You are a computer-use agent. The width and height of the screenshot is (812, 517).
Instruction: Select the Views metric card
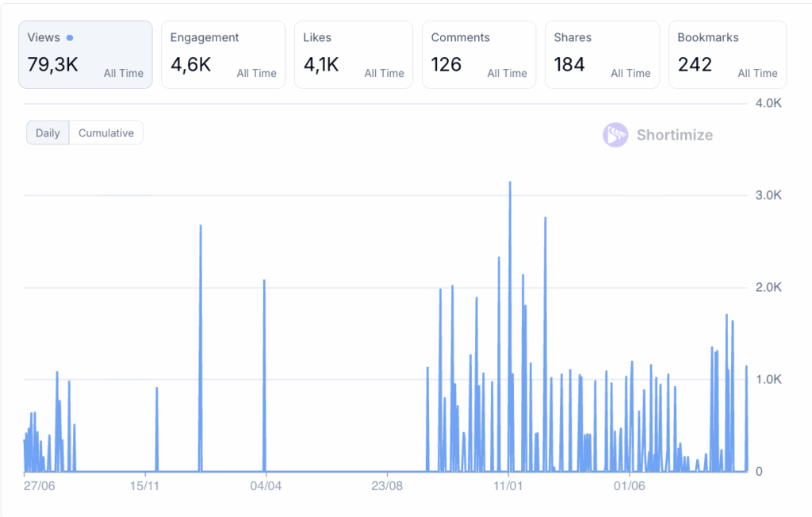pyautogui.click(x=86, y=54)
